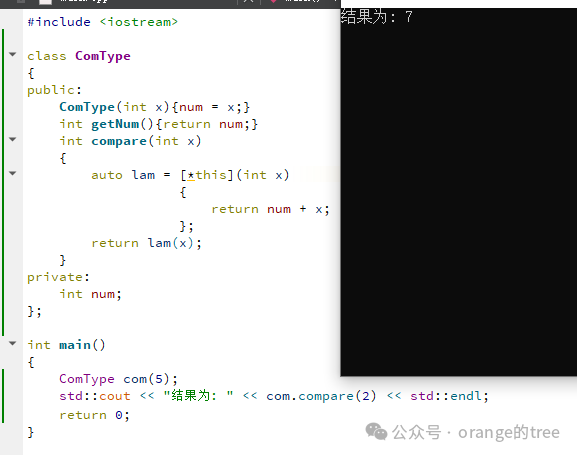577x455 pixels.
Task: Click std::cout in main
Action: [95, 396]
